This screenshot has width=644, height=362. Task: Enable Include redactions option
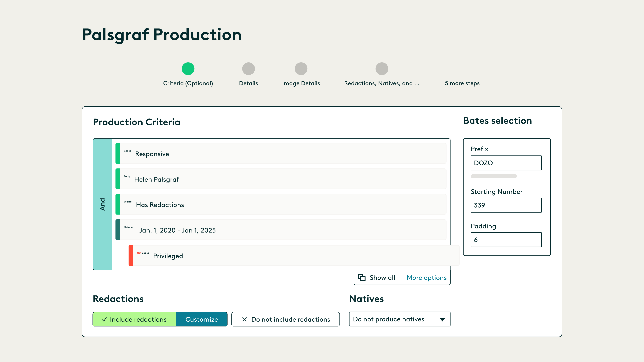134,319
